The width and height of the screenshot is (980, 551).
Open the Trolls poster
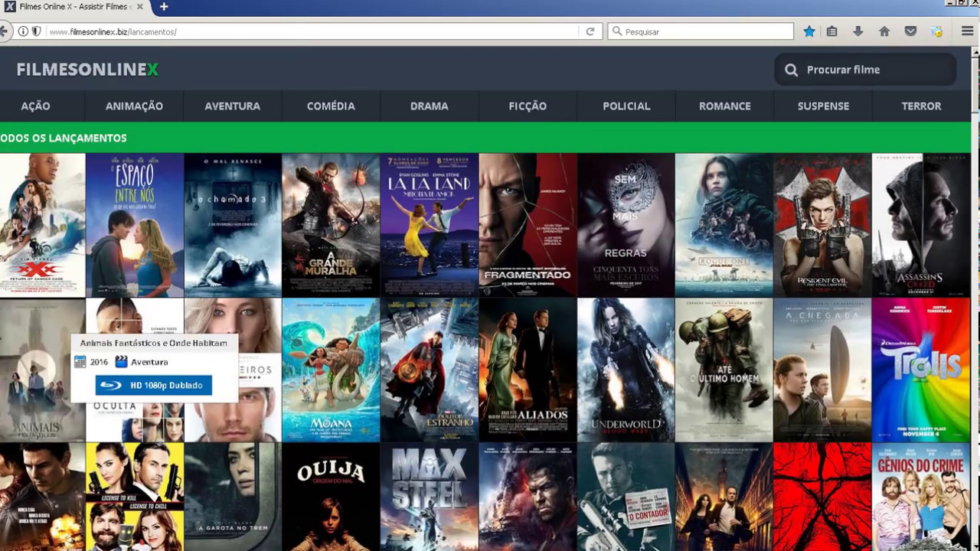(921, 370)
